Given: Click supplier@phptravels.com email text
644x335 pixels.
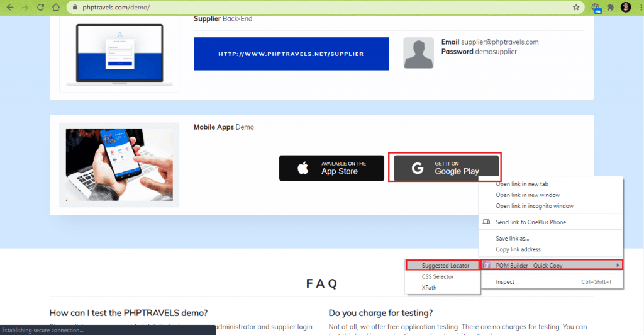Looking at the screenshot, I should pos(499,42).
